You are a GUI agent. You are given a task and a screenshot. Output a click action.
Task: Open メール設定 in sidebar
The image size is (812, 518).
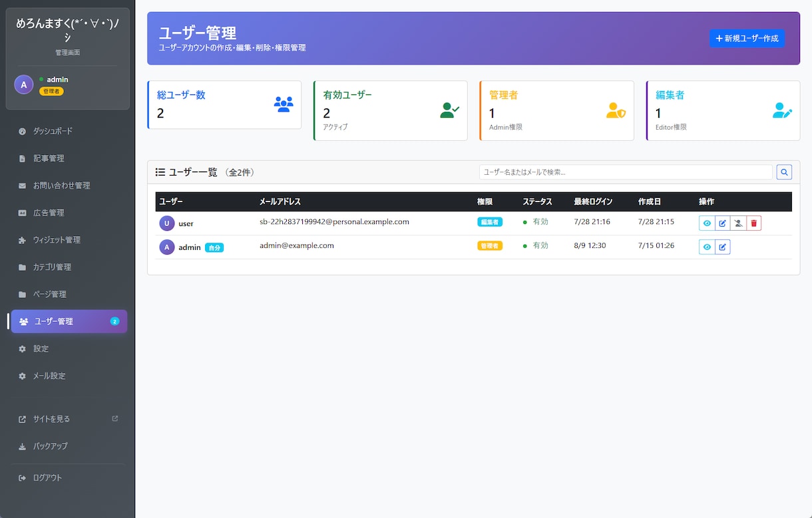68,376
